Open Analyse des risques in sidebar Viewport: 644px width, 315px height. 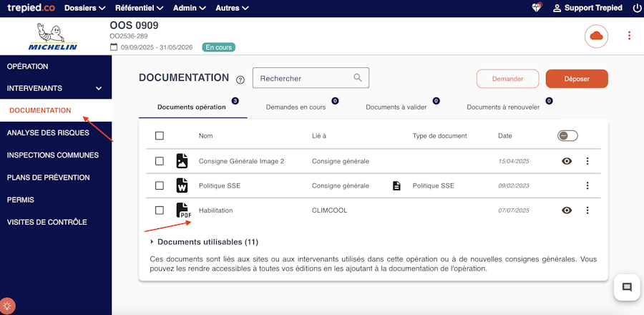[x=48, y=132]
